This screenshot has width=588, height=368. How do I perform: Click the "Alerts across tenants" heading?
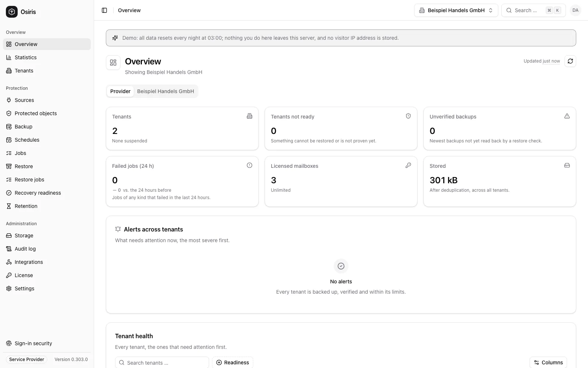(x=153, y=229)
